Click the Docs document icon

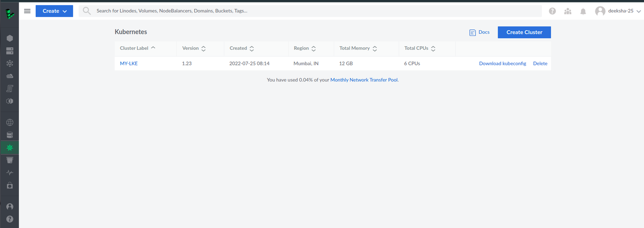tap(472, 32)
